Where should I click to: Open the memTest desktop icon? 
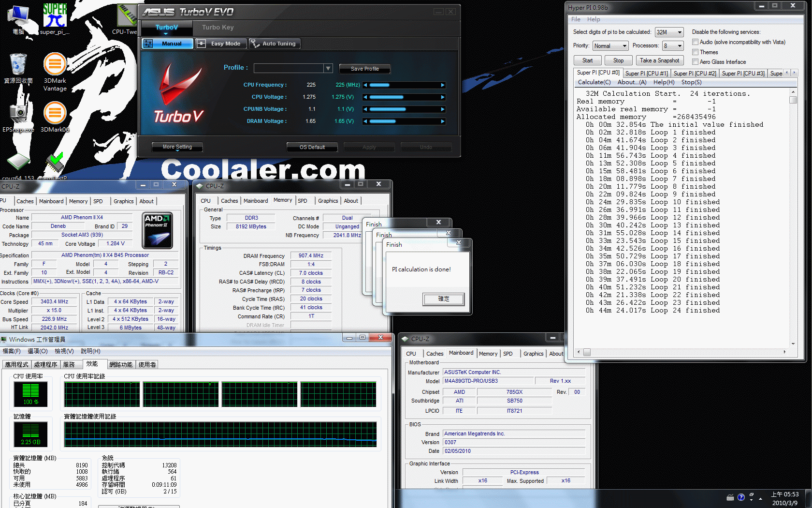click(54, 165)
